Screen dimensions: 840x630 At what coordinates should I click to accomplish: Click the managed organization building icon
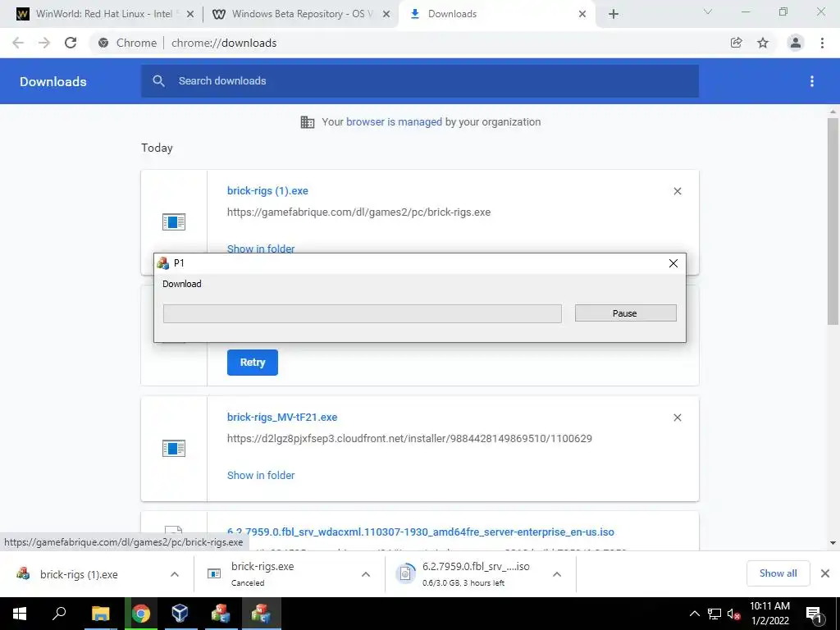click(x=308, y=122)
